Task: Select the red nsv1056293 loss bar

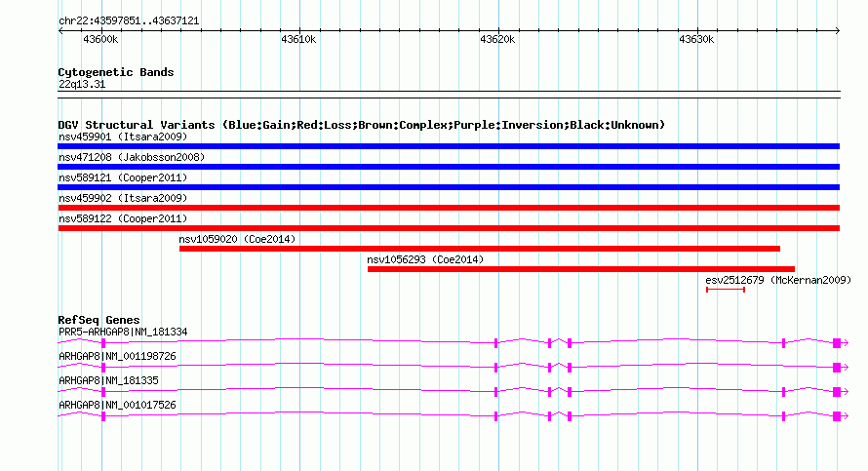Action: point(581,269)
